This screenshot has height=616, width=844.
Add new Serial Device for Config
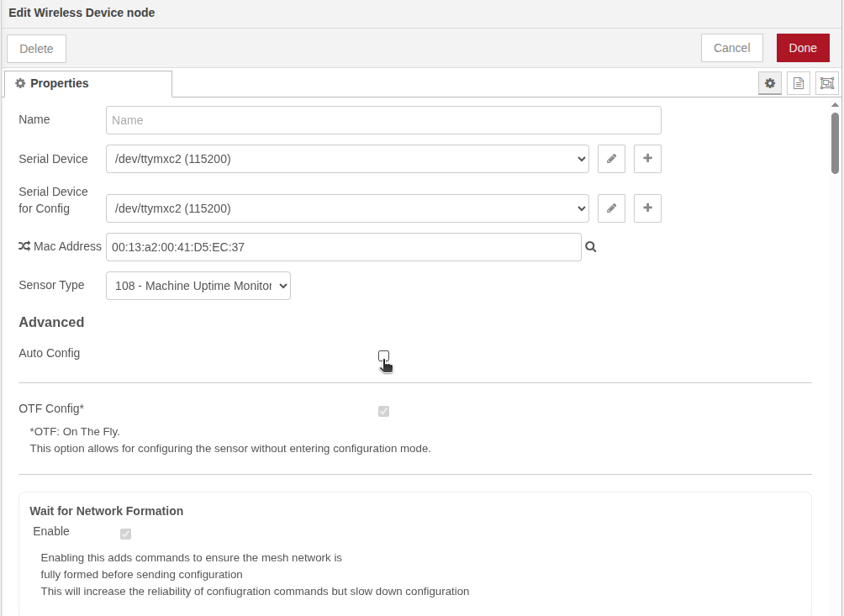(x=647, y=208)
